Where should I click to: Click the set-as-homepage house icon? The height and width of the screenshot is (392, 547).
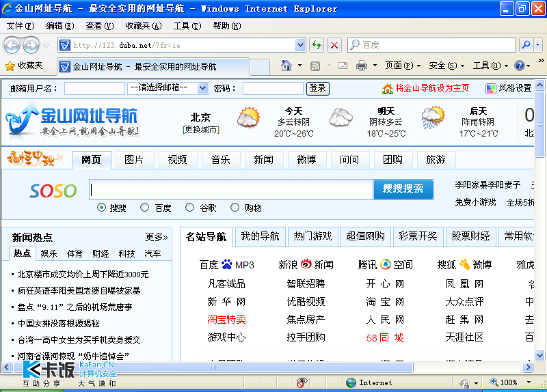pyautogui.click(x=387, y=89)
